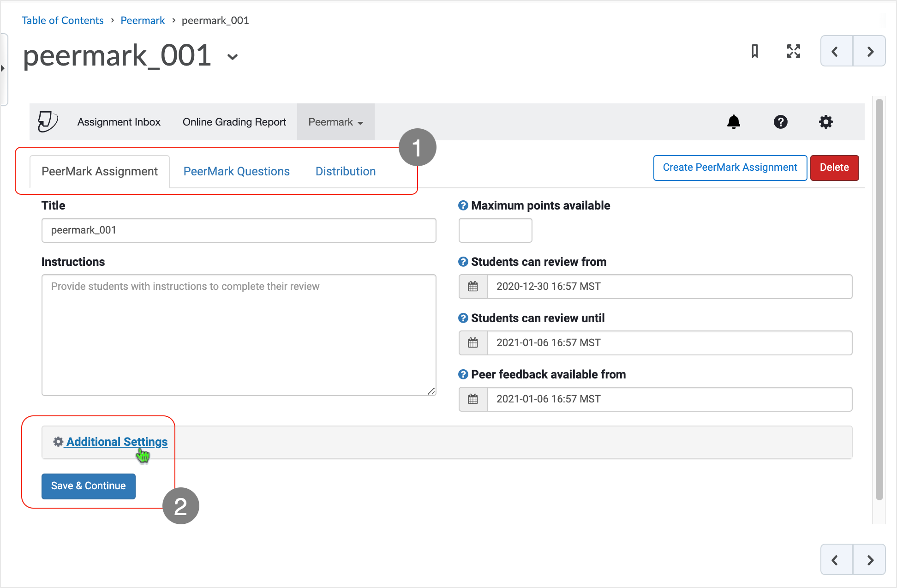The width and height of the screenshot is (897, 588).
Task: Open calendar for Students can review from
Action: [473, 287]
